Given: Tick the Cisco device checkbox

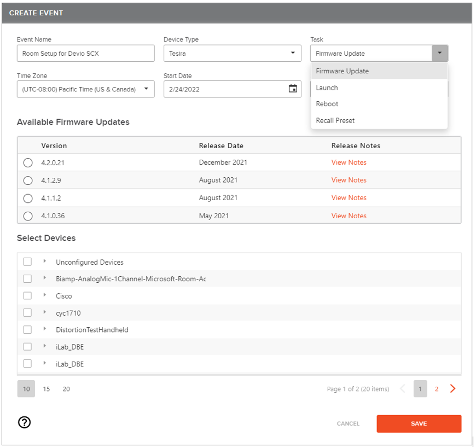Looking at the screenshot, I should point(27,296).
